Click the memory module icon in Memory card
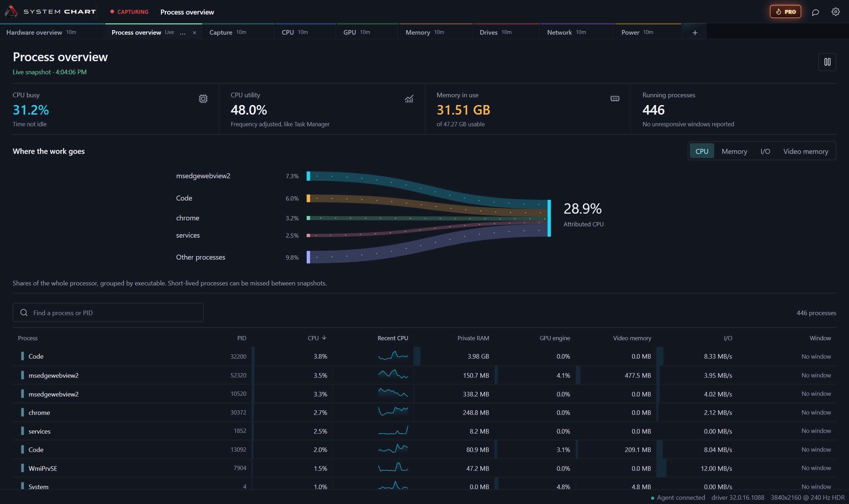This screenshot has height=504, width=849. click(x=615, y=99)
